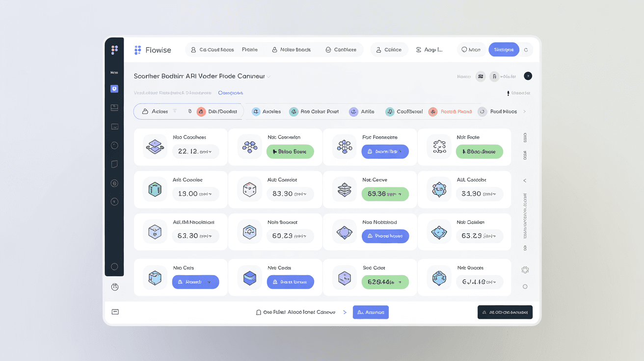This screenshot has height=361, width=644.
Task: Click the hexagon icon on the 60.29 card
Action: [x=249, y=232]
